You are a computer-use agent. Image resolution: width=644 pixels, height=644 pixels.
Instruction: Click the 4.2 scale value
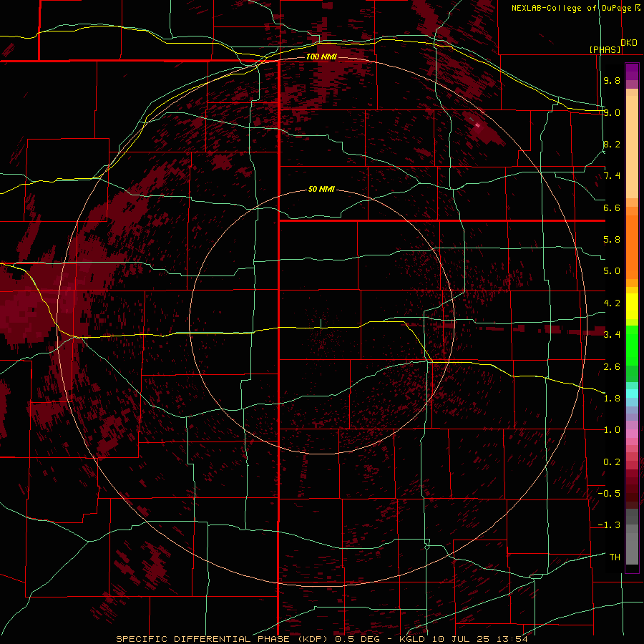(612, 303)
